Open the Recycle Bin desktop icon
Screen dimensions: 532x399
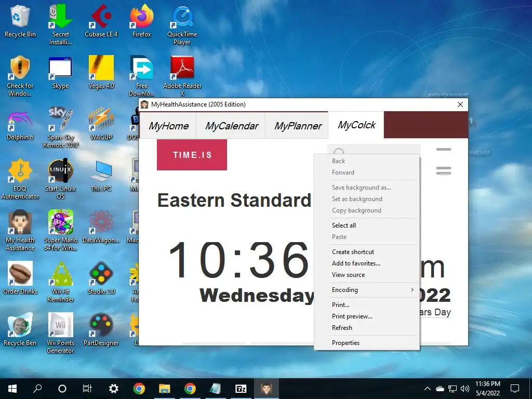[x=20, y=21]
